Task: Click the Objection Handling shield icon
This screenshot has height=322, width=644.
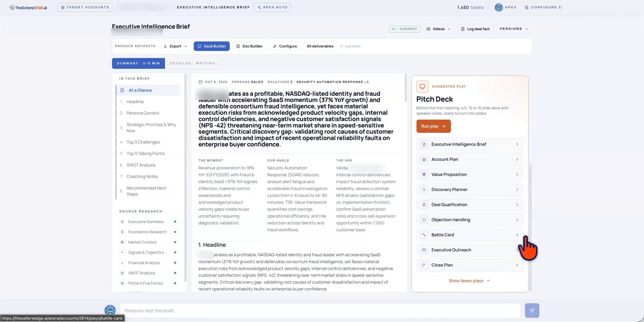Action: point(424,220)
